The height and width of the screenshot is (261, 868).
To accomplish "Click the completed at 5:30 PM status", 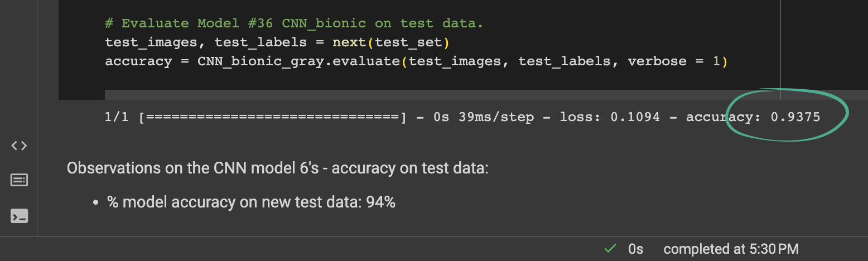I will click(x=731, y=249).
